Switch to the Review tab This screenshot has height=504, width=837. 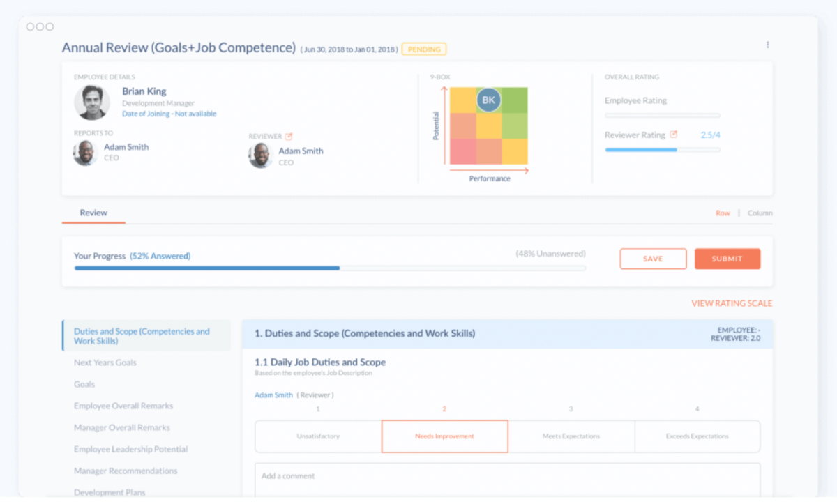click(x=93, y=213)
